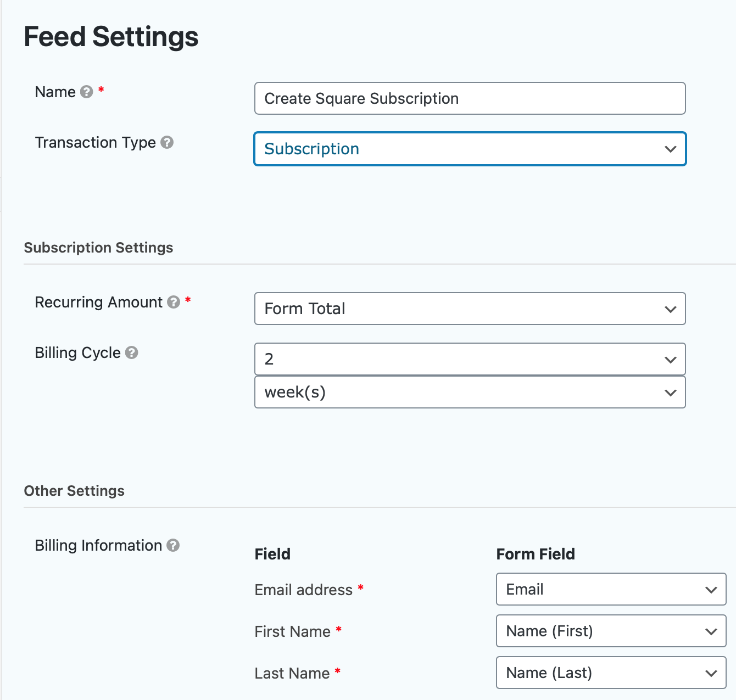Click inside the Name text field
This screenshot has width=736, height=700.
(x=470, y=98)
